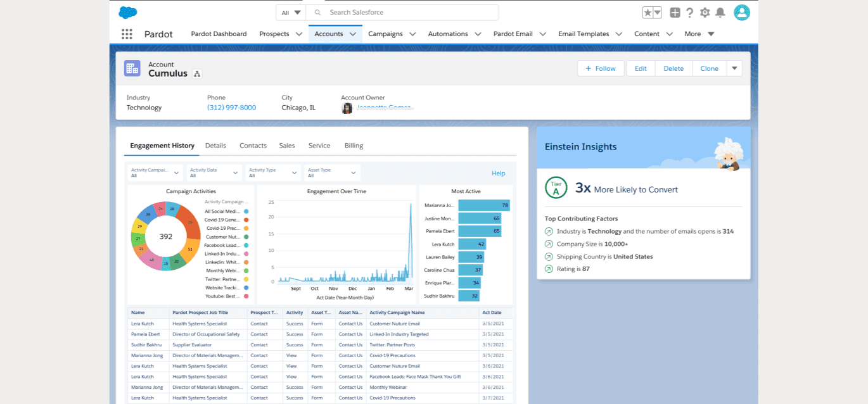This screenshot has height=404, width=868.
Task: Click the arrow icon beside Industry is Technology
Action: [549, 232]
